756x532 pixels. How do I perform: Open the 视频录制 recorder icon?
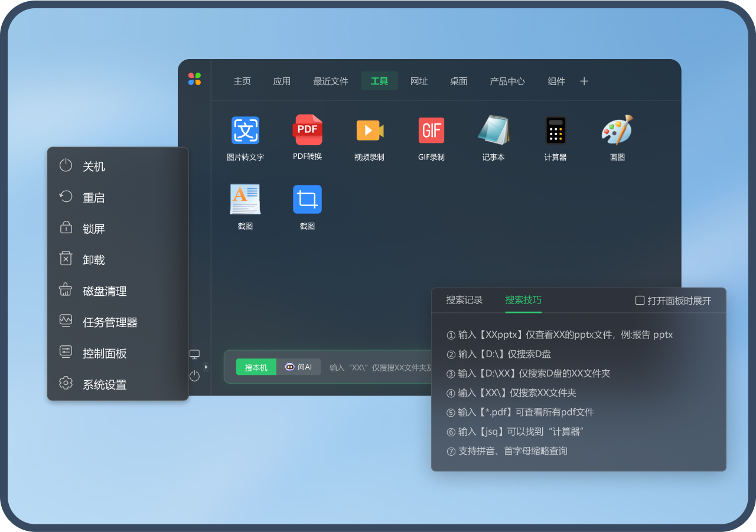(369, 130)
